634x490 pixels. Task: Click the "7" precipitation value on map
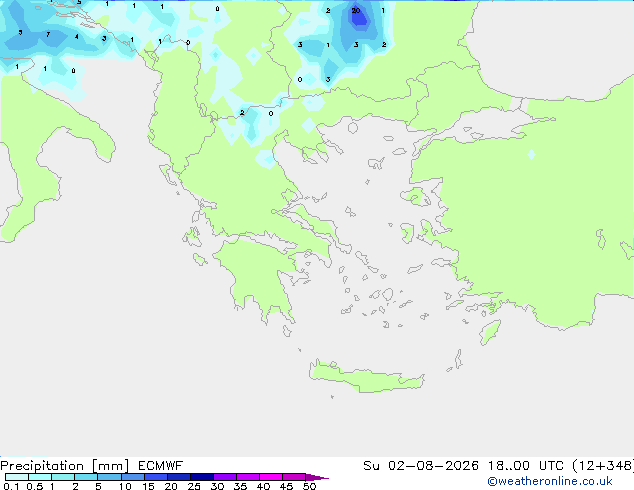tap(48, 34)
